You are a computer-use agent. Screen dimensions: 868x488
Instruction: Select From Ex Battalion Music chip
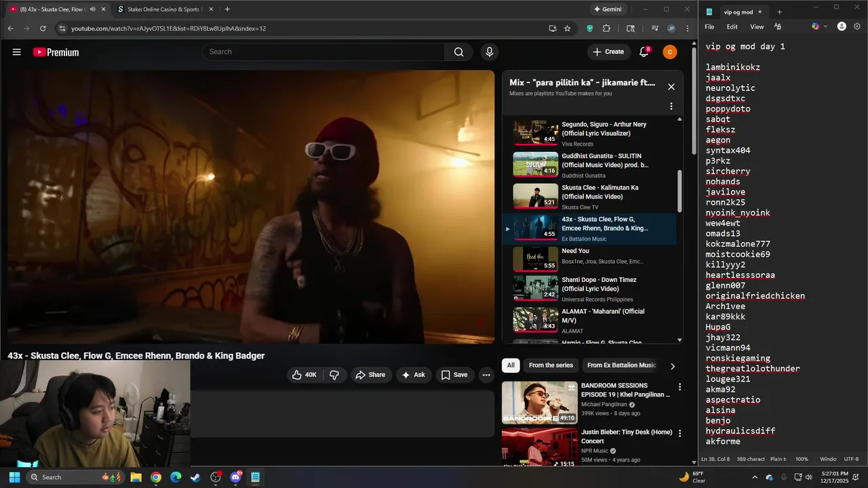click(x=622, y=365)
